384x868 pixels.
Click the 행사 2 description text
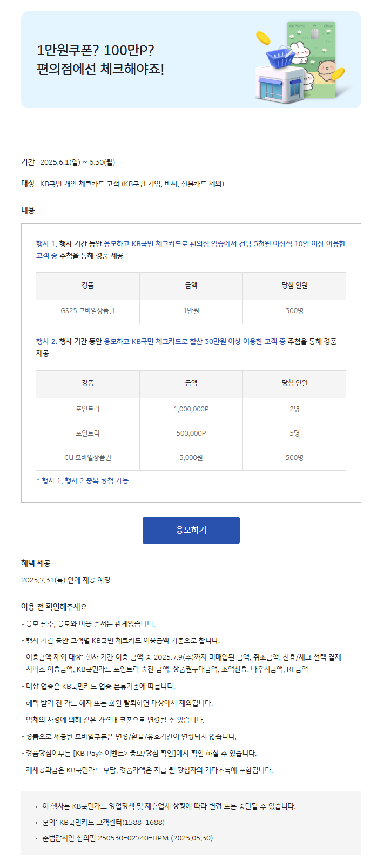187,347
